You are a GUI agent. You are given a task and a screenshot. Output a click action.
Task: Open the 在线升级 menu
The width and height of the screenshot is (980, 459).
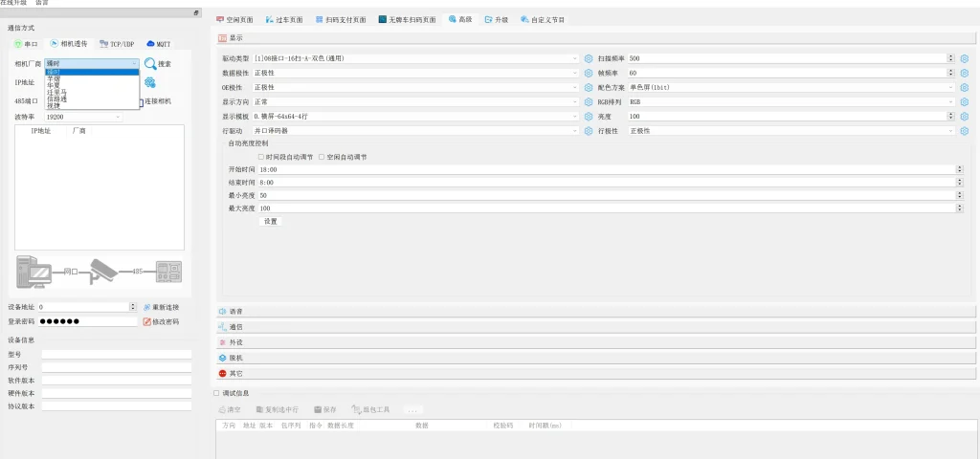click(13, 3)
